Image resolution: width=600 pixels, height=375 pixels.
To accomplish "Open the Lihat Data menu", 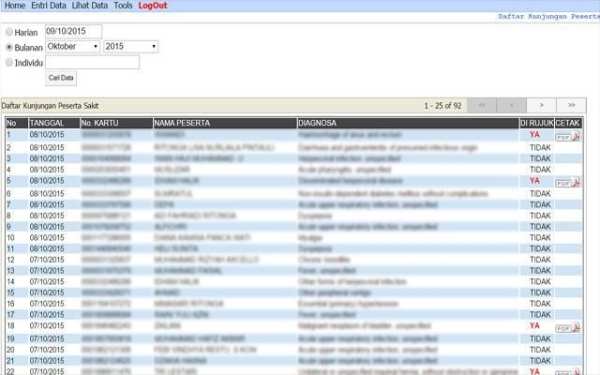I will point(90,5).
